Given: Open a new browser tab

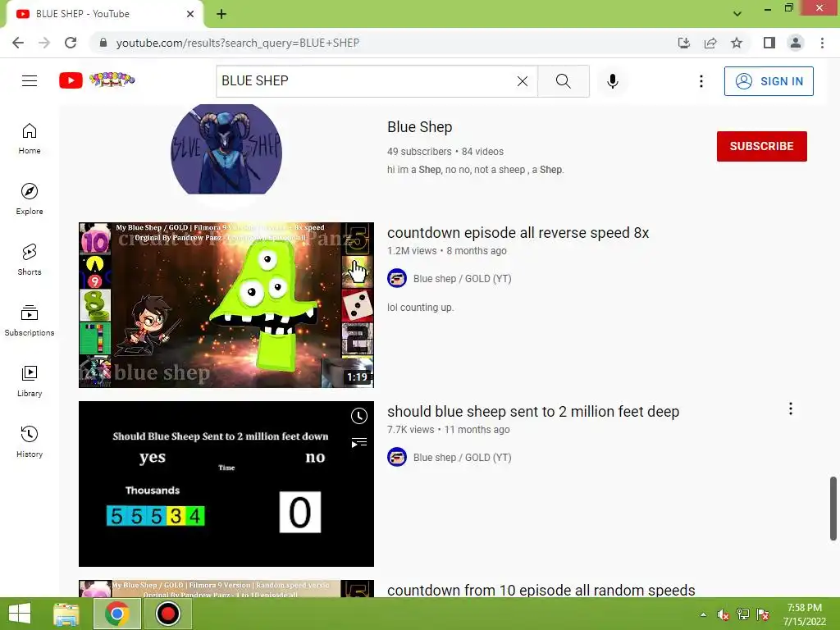Looking at the screenshot, I should (x=221, y=14).
